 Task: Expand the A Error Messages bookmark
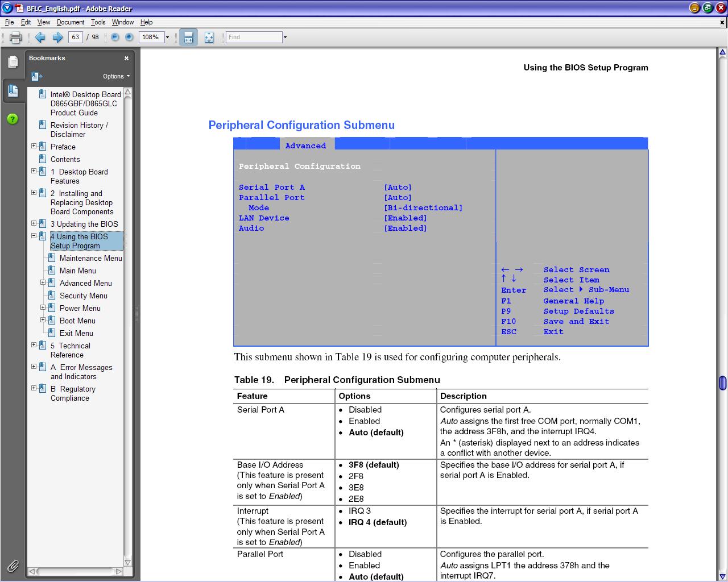34,367
